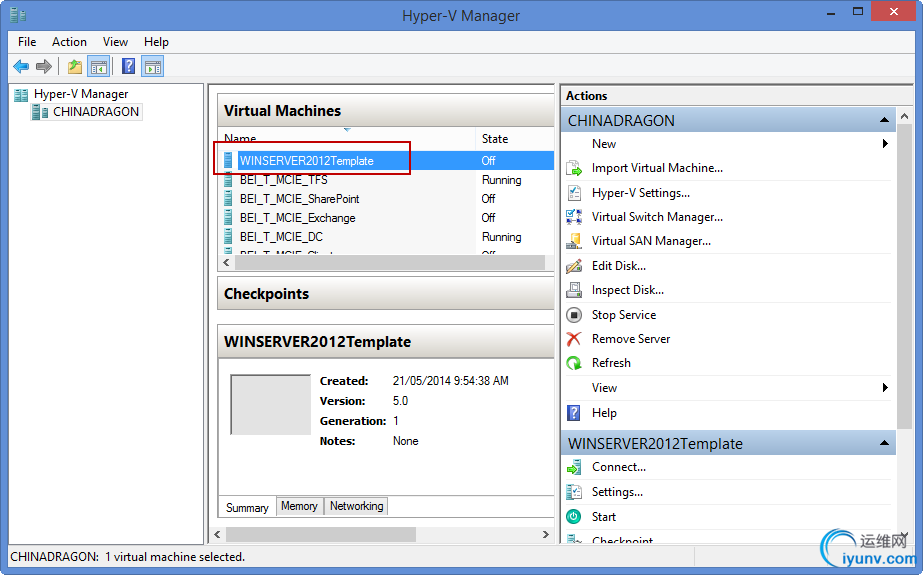Image resolution: width=923 pixels, height=575 pixels.
Task: Click the Connect icon under WINSERVER2012Template
Action: 574,467
